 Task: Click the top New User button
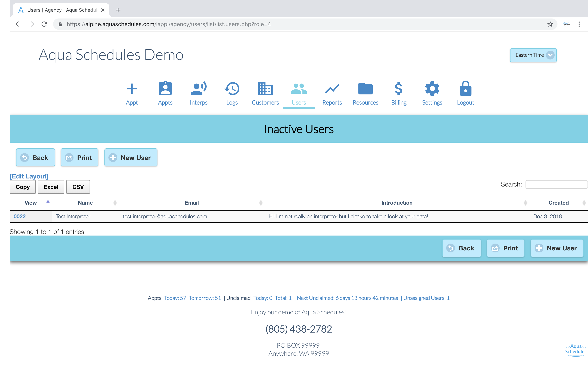[131, 157]
